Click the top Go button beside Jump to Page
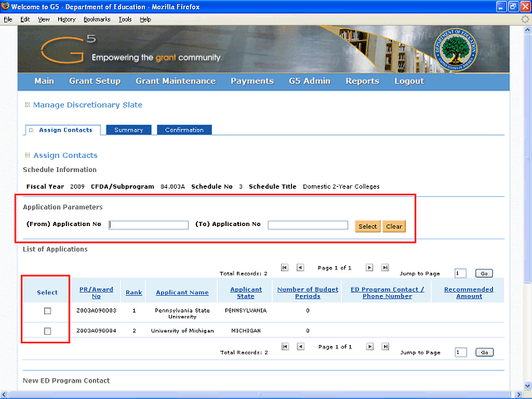 pyautogui.click(x=484, y=273)
